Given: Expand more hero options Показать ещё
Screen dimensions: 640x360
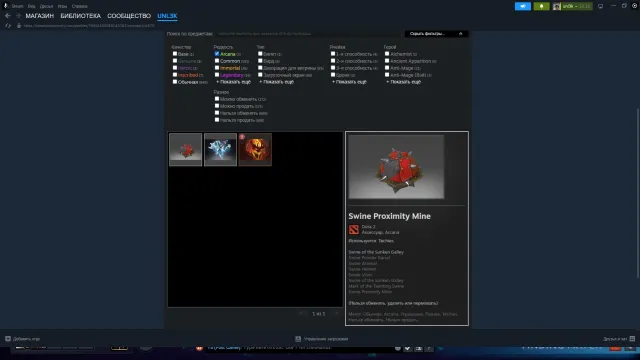Looking at the screenshot, I should click(x=404, y=82).
